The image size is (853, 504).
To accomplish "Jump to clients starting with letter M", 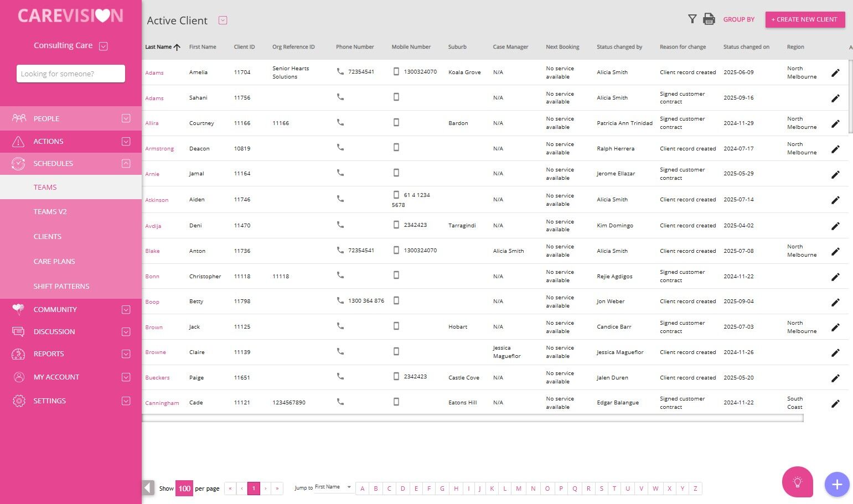I will click(x=519, y=489).
